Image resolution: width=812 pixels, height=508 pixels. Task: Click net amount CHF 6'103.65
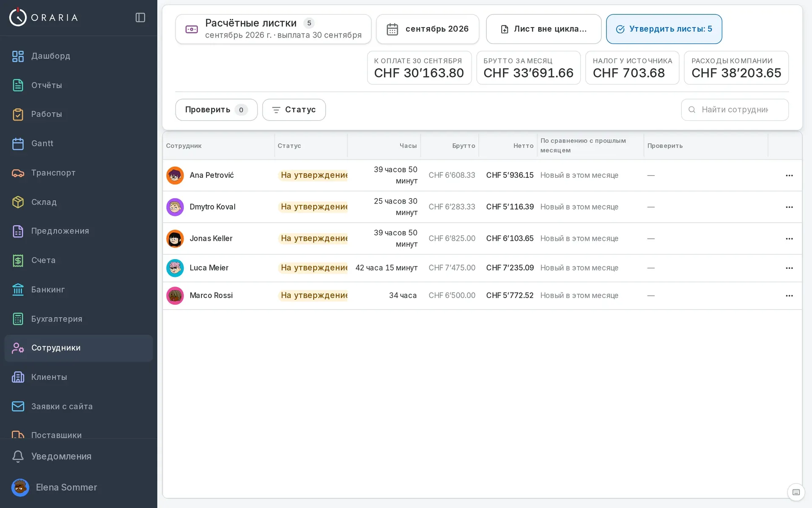(x=510, y=238)
